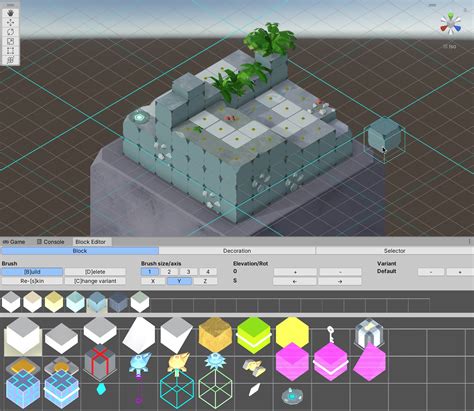Pick the white wedge block
Screen dimensions: 474x411
(x=177, y=335)
